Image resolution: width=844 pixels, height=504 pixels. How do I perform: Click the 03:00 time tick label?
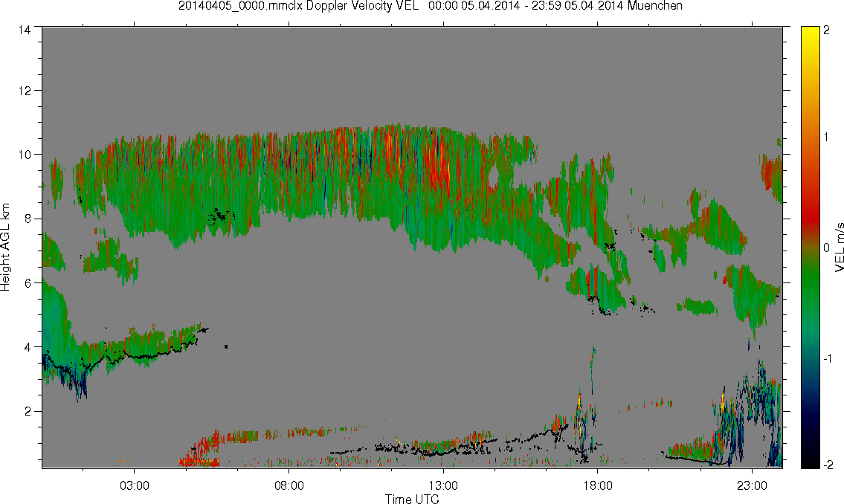134,485
